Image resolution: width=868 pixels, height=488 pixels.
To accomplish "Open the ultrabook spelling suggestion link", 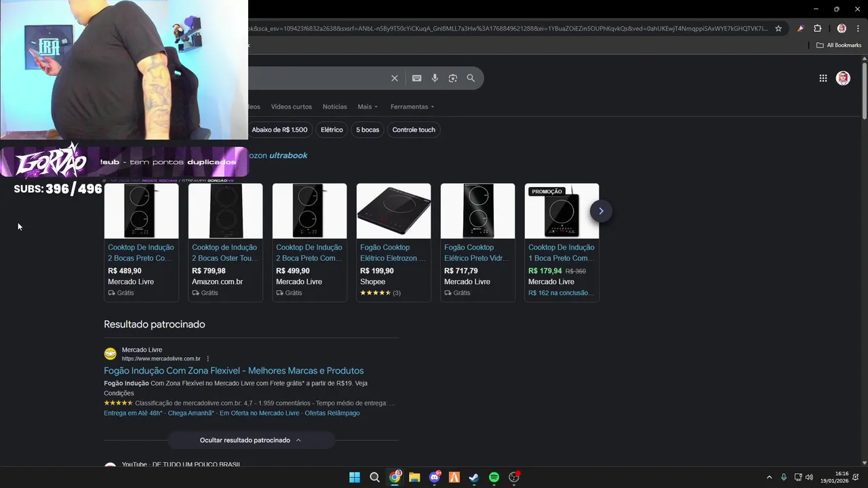I will coord(288,155).
